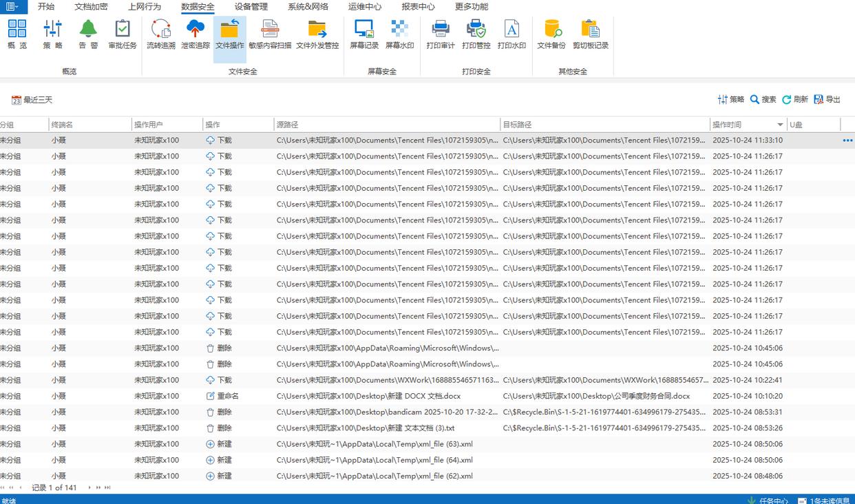This screenshot has width=855, height=504.
Task: Select 文件外发管控 in ribbon
Action: (317, 34)
